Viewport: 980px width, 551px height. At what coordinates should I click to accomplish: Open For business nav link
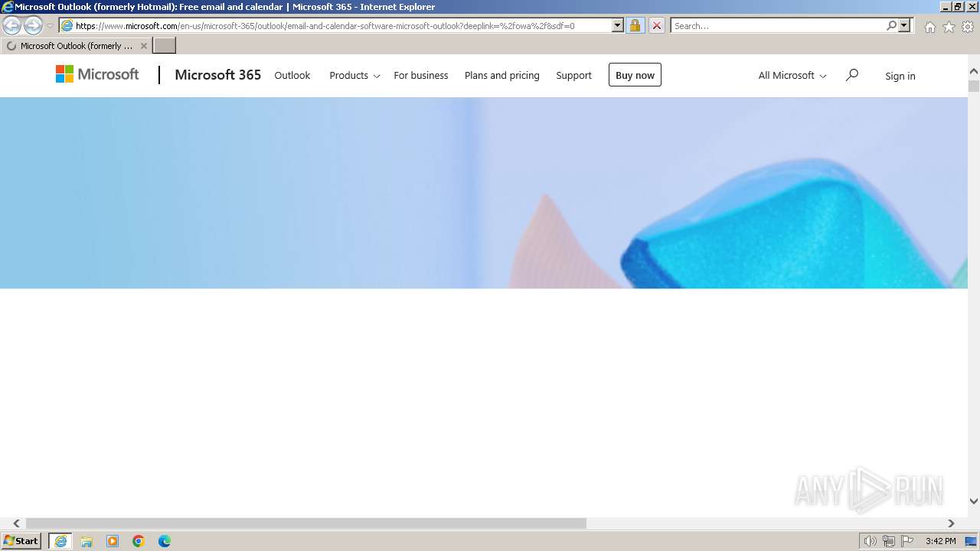click(421, 75)
